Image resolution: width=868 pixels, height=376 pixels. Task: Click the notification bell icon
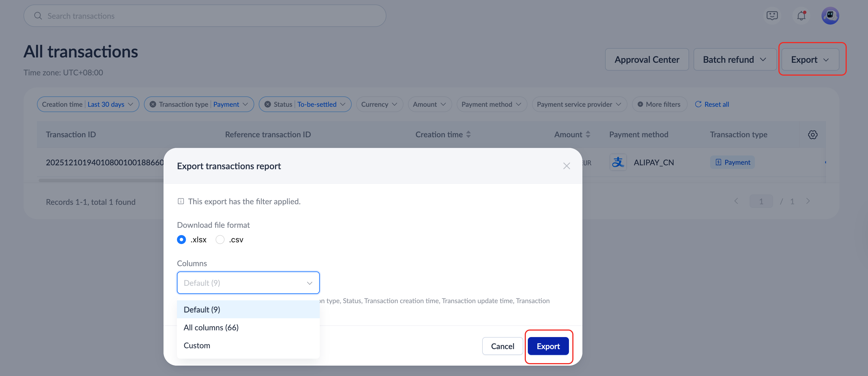[x=801, y=15]
